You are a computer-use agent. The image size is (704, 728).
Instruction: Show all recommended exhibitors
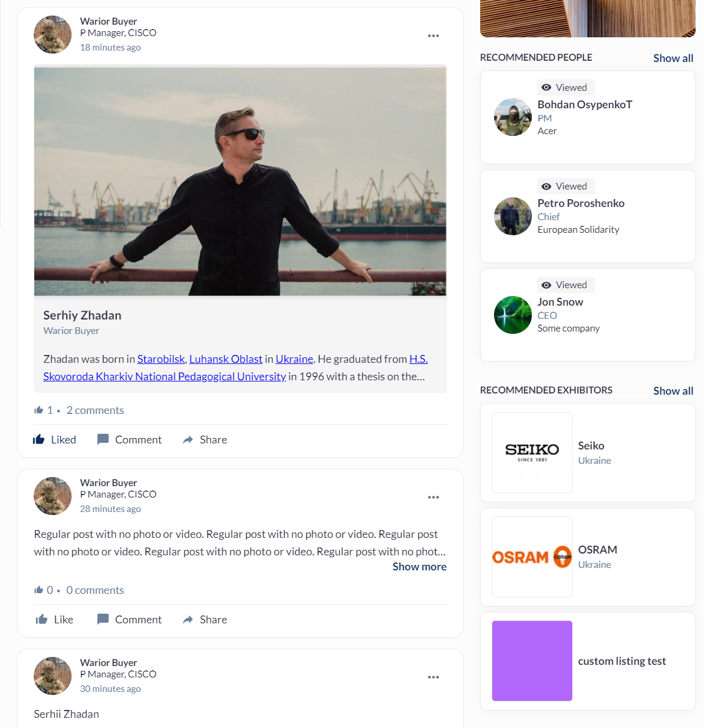[x=673, y=391]
